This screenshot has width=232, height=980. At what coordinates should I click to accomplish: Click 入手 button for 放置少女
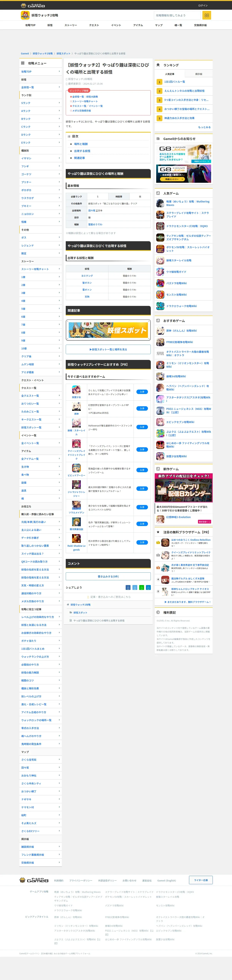click(142, 391)
